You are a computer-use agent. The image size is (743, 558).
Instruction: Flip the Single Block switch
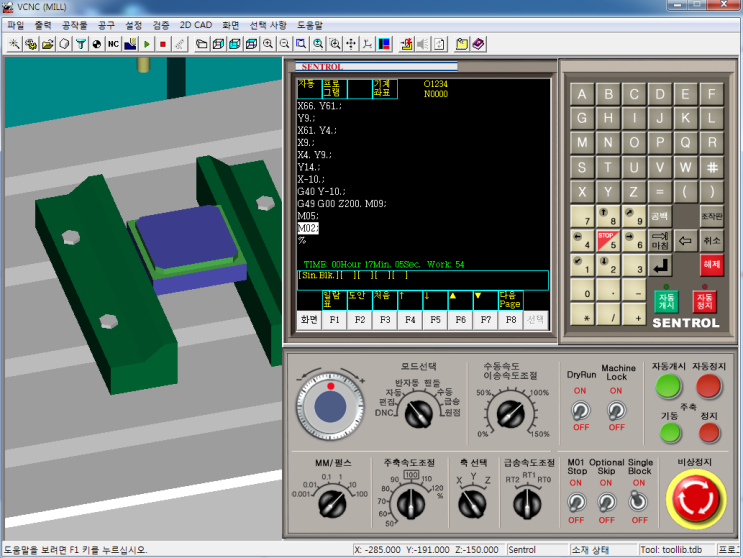pyautogui.click(x=639, y=502)
